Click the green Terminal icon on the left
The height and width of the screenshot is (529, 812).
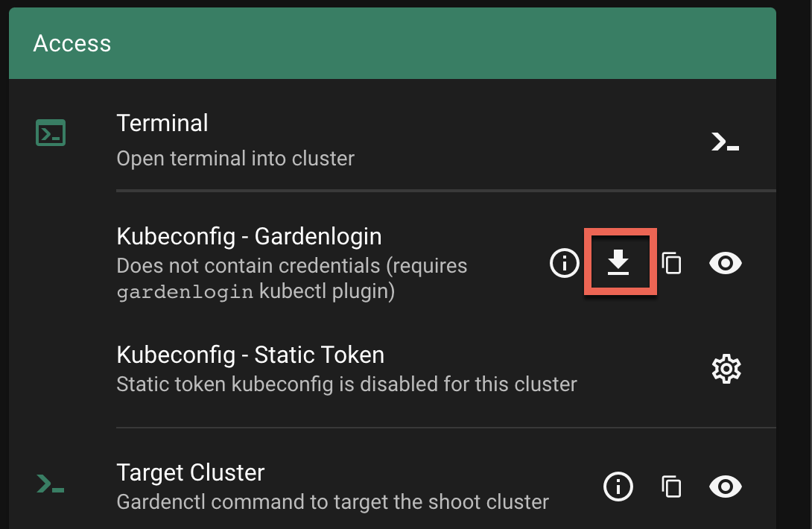click(51, 133)
